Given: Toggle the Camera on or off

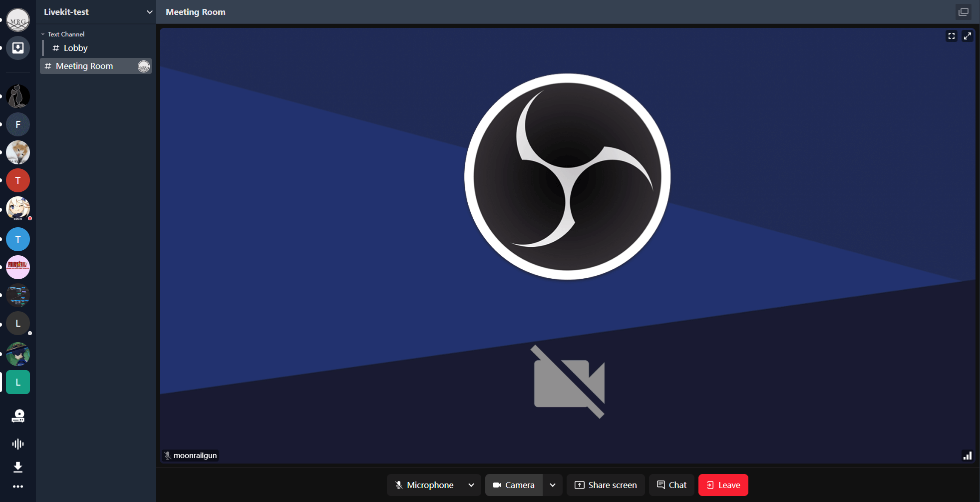Looking at the screenshot, I should pyautogui.click(x=514, y=485).
